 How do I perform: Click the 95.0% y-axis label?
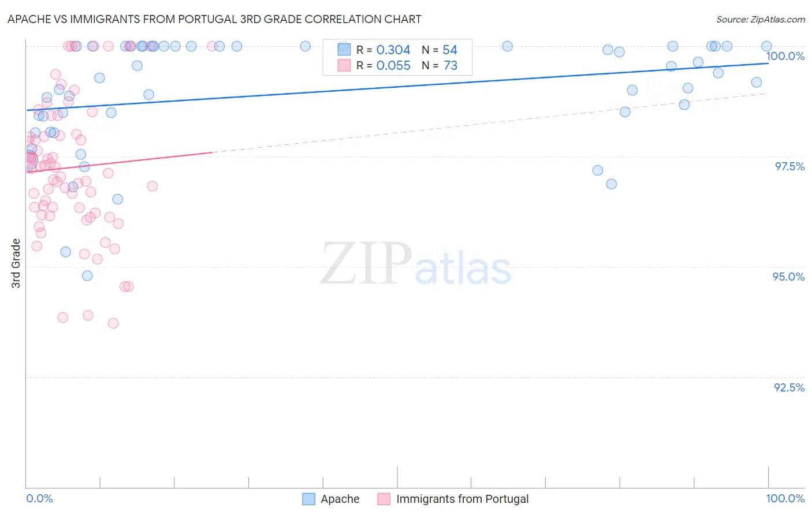[789, 277]
